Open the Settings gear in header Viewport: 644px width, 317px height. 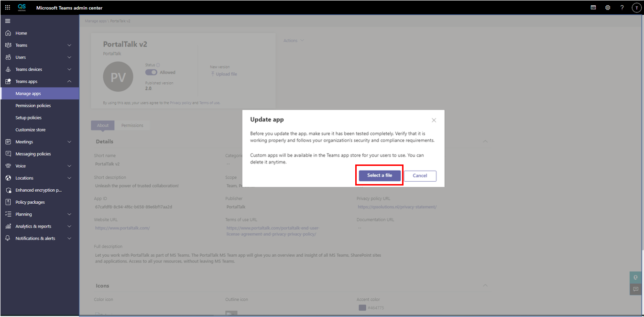pyautogui.click(x=608, y=8)
